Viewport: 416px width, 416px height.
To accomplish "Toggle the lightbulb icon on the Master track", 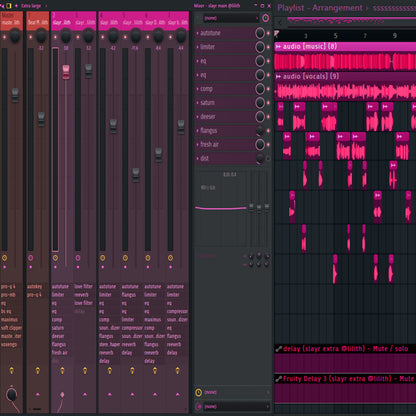I will coord(12,370).
